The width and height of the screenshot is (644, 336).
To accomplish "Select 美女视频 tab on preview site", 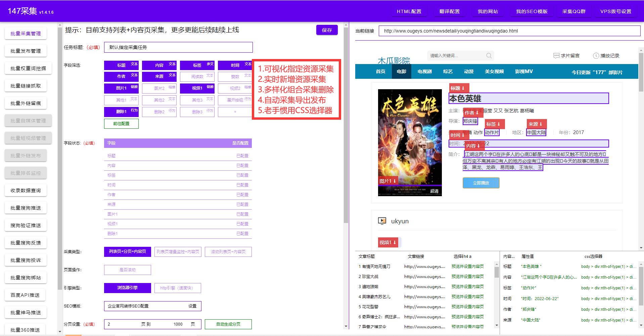I will 494,71.
